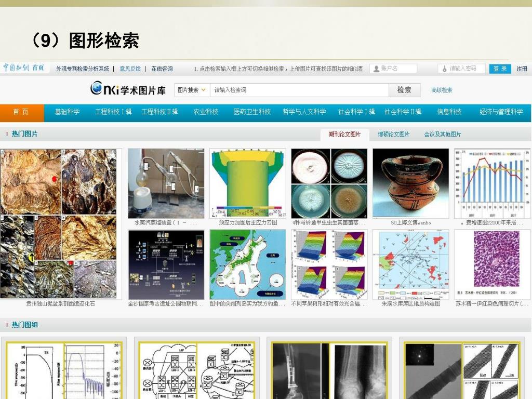Open the 高级检索 advanced search link

(442, 90)
